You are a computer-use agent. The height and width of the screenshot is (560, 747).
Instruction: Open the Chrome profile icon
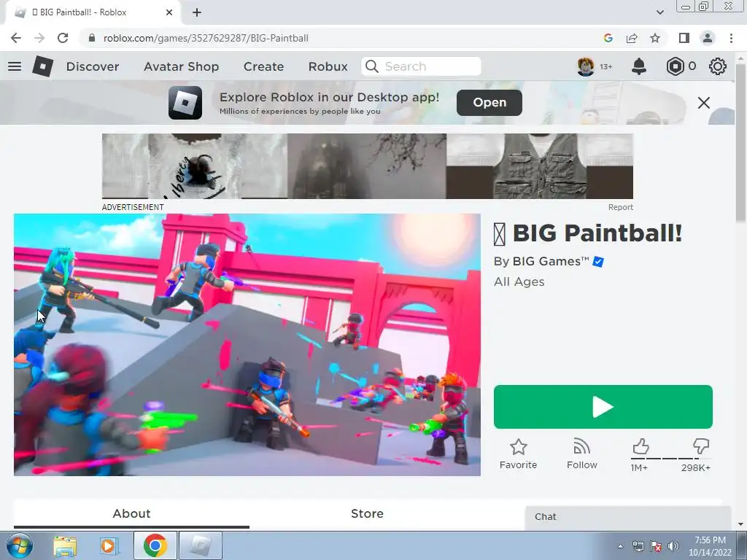[708, 38]
